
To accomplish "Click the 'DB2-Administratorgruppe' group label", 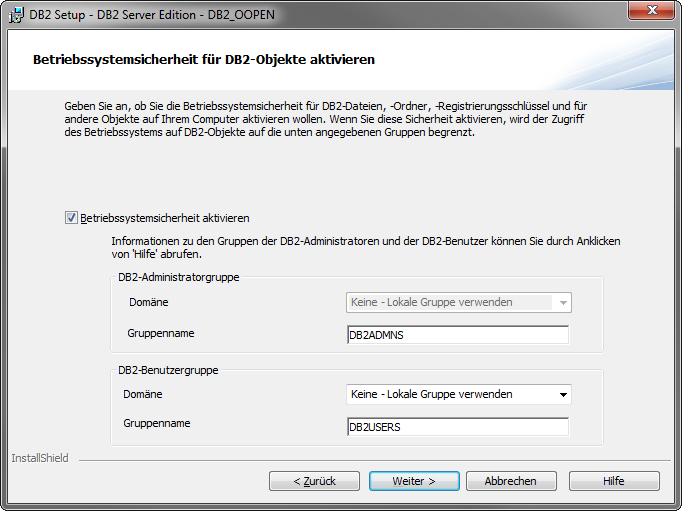I will tap(179, 277).
